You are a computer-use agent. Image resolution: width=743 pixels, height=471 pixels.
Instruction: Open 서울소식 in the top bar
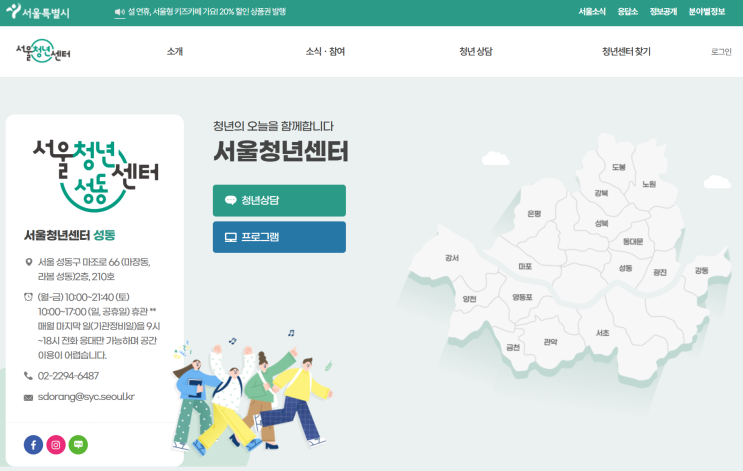[x=592, y=12]
